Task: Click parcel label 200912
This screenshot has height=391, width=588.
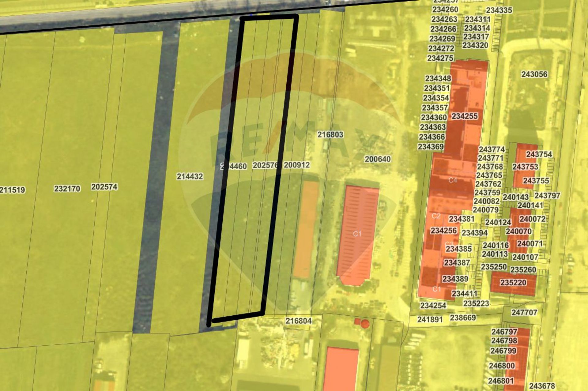Action: [x=296, y=165]
